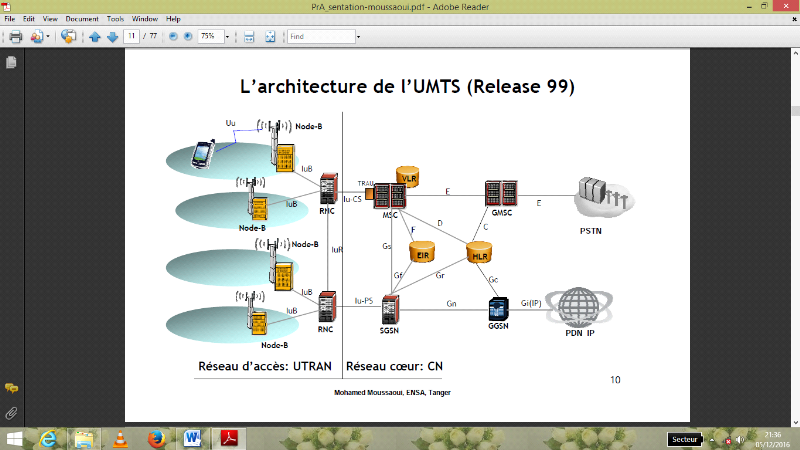Viewport: 800px width, 450px height.
Task: Click the zoom out button
Action: click(x=173, y=37)
